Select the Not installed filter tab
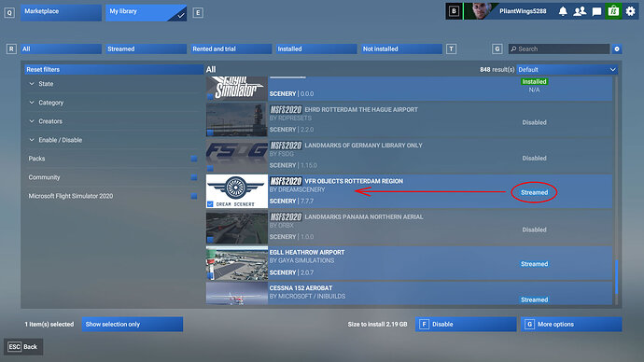 401,49
